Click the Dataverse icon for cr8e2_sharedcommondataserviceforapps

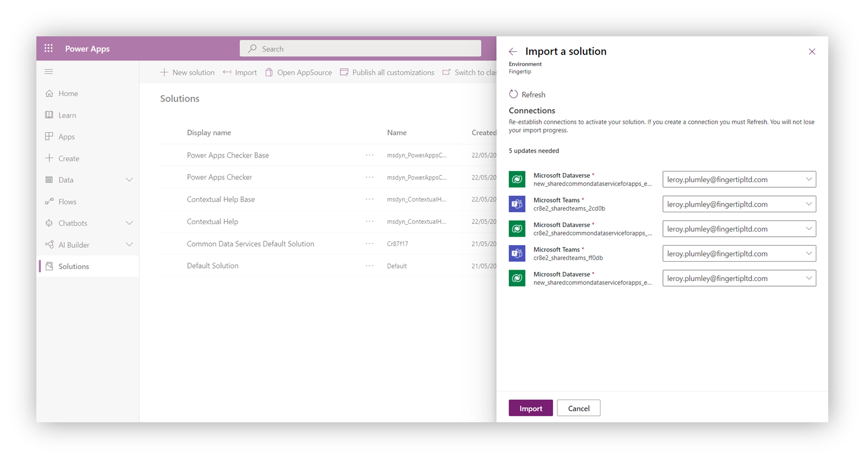click(x=517, y=229)
